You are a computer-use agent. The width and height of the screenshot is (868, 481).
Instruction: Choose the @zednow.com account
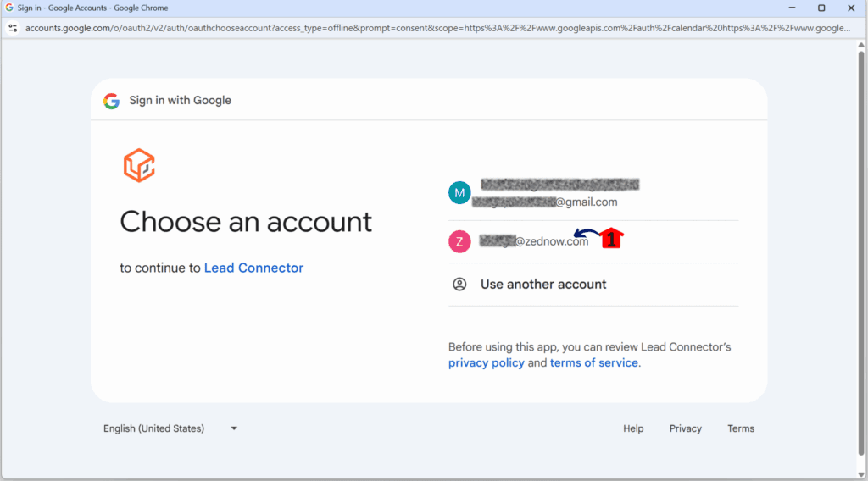593,241
